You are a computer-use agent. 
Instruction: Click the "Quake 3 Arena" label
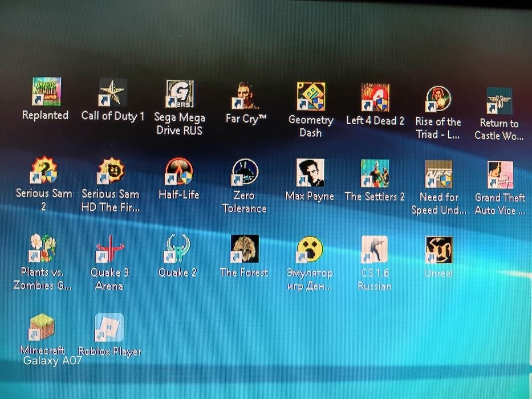109,279
